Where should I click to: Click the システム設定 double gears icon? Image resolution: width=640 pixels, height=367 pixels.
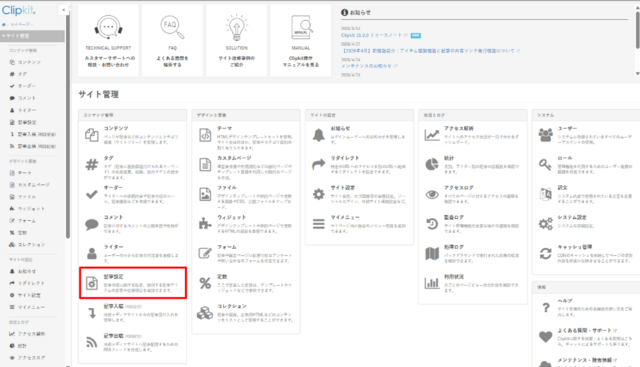point(546,224)
